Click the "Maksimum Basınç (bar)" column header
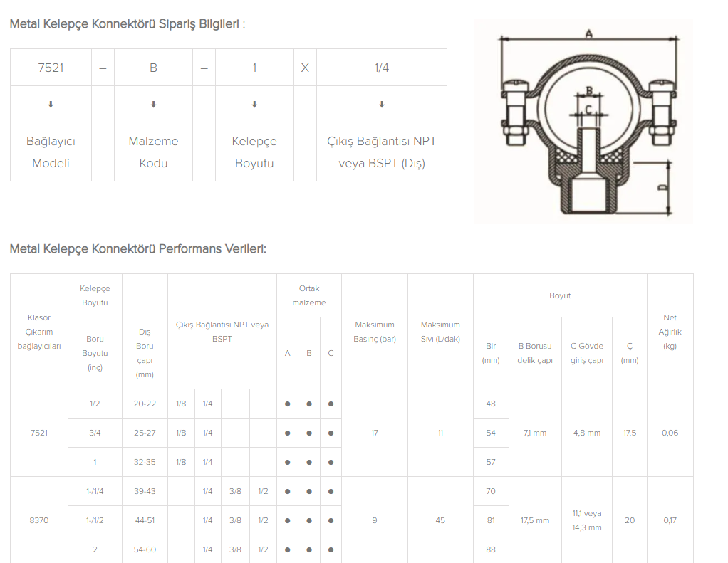The height and width of the screenshot is (563, 728). tap(375, 332)
